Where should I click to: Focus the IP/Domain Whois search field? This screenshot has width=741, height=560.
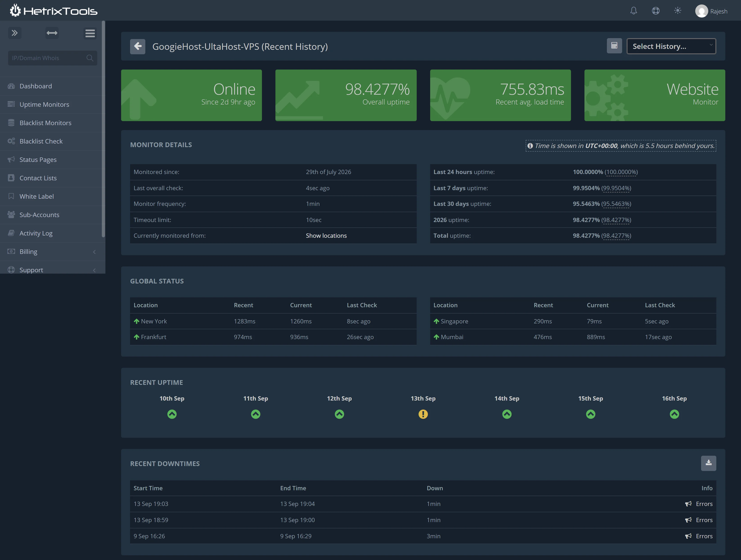(x=53, y=58)
